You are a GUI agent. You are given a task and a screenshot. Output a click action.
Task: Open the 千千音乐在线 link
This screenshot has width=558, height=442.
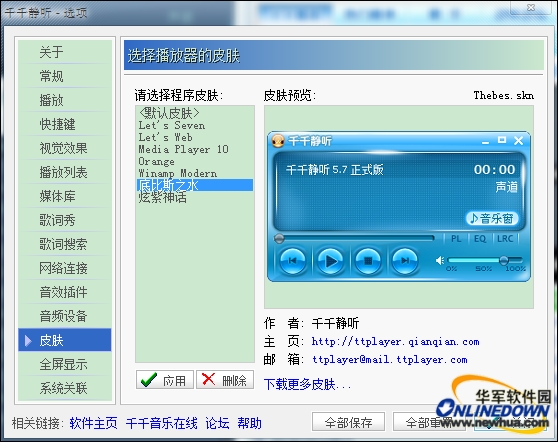tap(161, 423)
